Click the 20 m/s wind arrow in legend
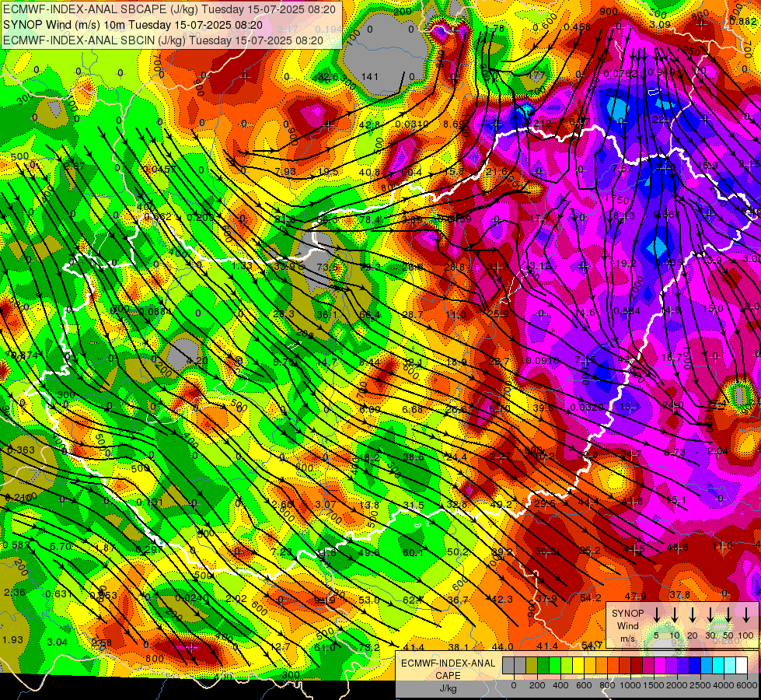Image resolution: width=761 pixels, height=700 pixels. pos(693,614)
